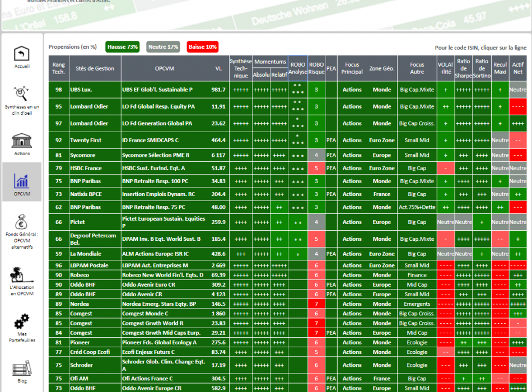
Task: Click the ROBO Risque column header
Action: pyautogui.click(x=316, y=68)
